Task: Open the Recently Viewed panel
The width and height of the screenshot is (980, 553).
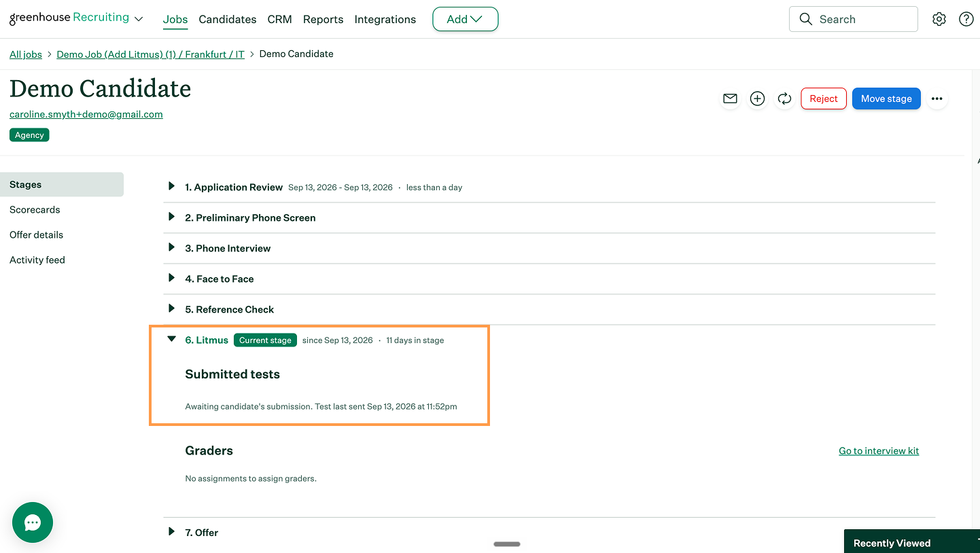Action: (x=912, y=542)
